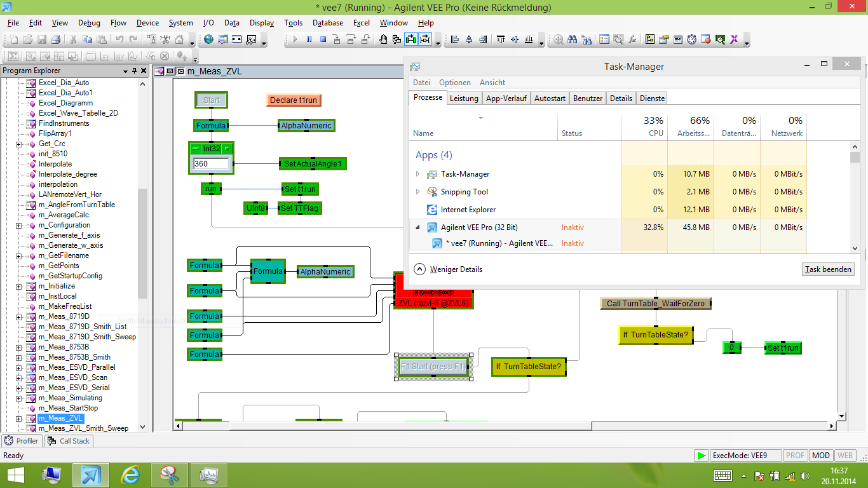Click the stopwatch Profiler toolbar icon
The image size is (868, 488).
691,39
